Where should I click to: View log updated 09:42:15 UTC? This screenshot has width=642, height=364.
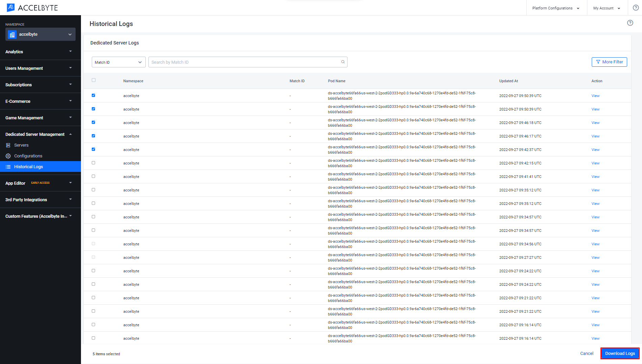(x=595, y=163)
